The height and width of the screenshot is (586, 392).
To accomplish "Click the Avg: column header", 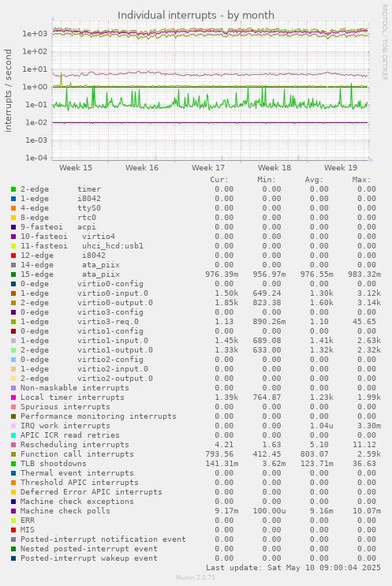I will [x=314, y=180].
